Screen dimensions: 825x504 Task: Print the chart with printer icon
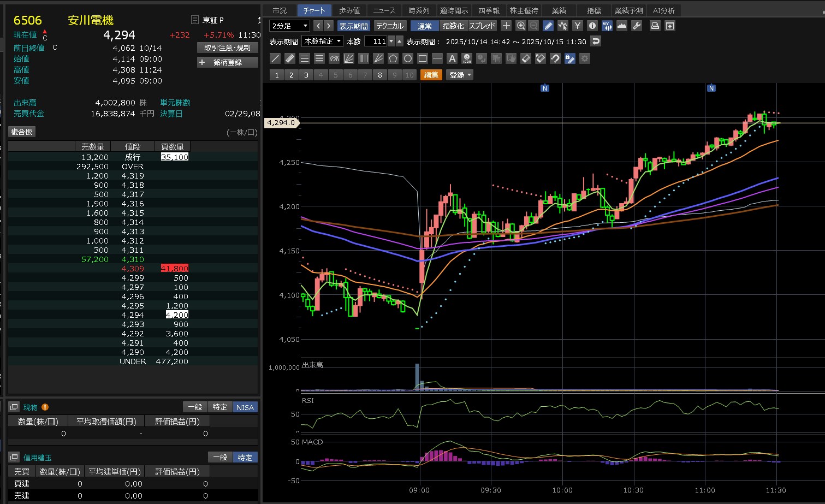655,26
